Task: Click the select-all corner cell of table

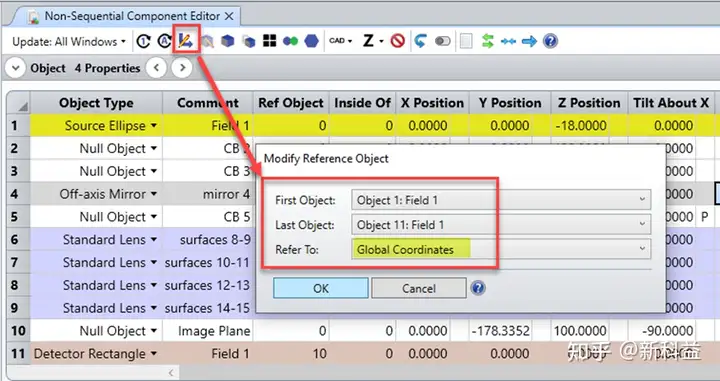Action: (18, 103)
